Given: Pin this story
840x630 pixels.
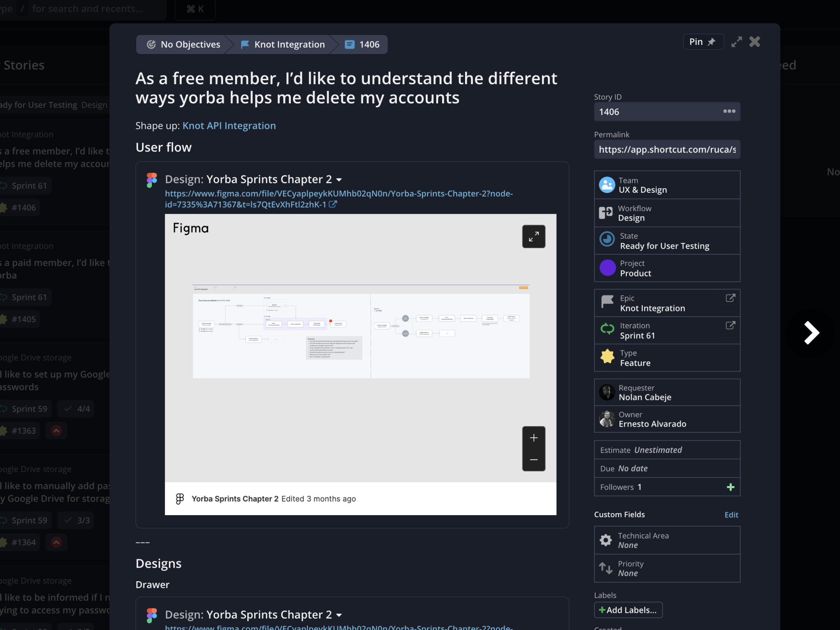Looking at the screenshot, I should tap(703, 42).
